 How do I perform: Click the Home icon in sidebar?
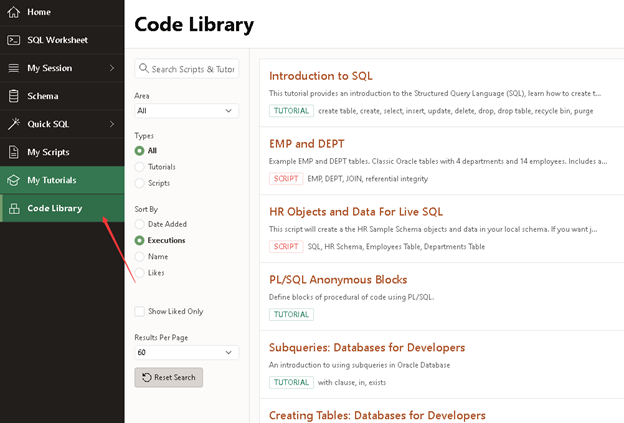tap(13, 12)
